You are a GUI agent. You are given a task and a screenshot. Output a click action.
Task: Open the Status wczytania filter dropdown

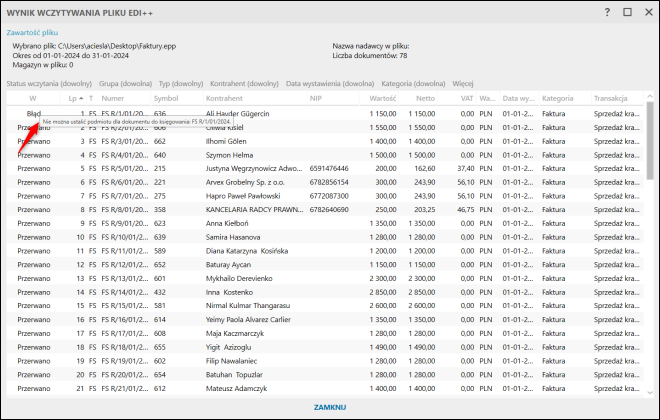pyautogui.click(x=49, y=83)
